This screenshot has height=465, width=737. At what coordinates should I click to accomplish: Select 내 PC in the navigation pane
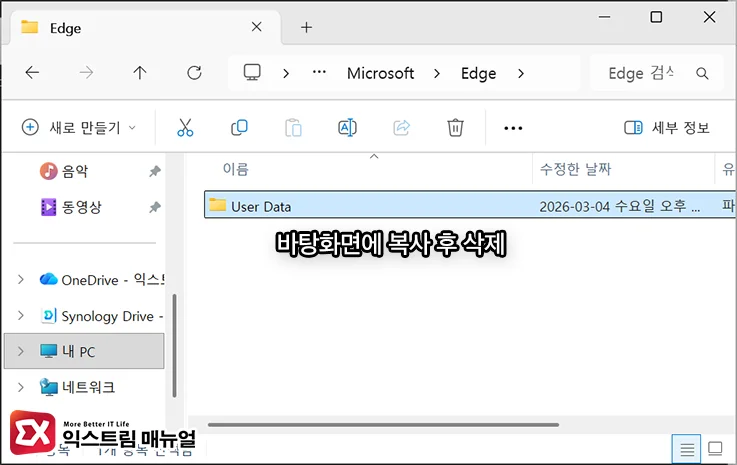click(x=84, y=351)
